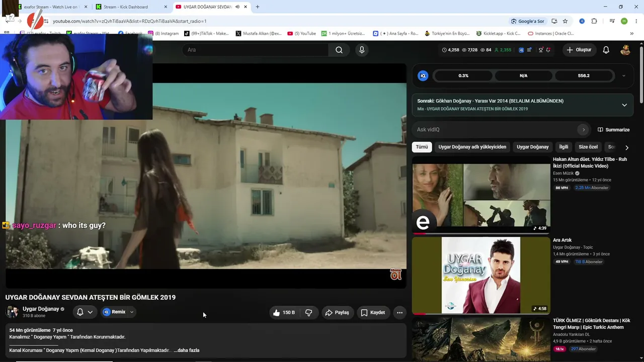Expand description with ...daha fazla
This screenshot has height=362, width=644.
pos(187,350)
